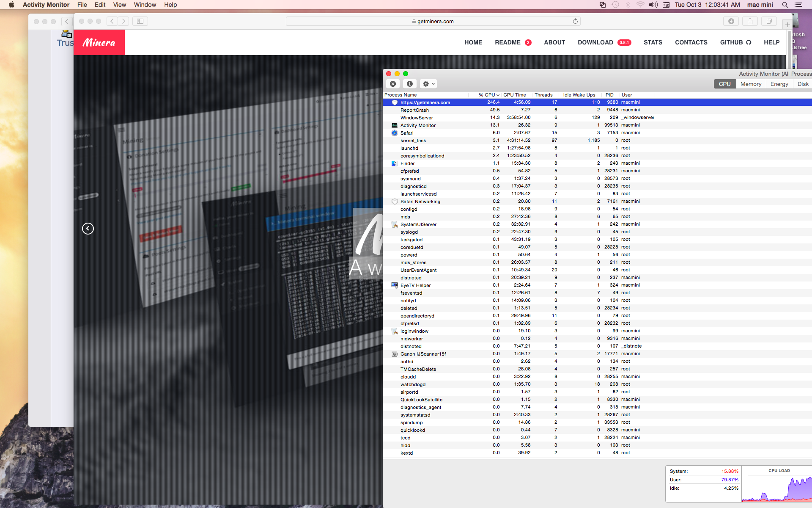812x508 pixels.
Task: Open the Help menu in the menu bar
Action: 170,5
